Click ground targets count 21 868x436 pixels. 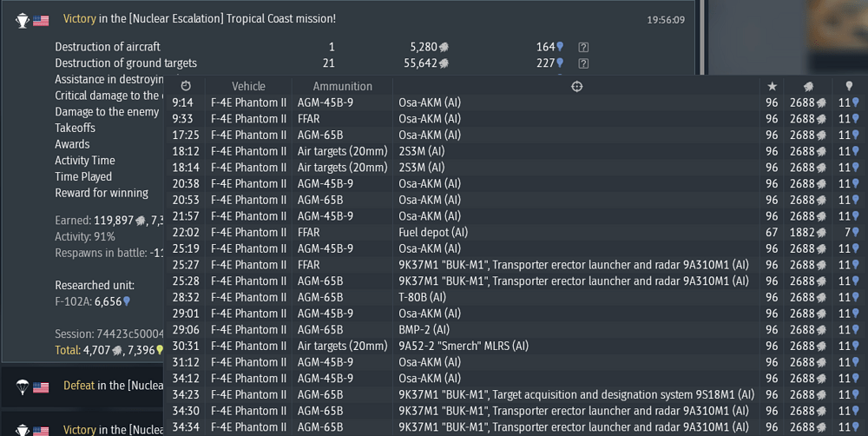(x=329, y=63)
